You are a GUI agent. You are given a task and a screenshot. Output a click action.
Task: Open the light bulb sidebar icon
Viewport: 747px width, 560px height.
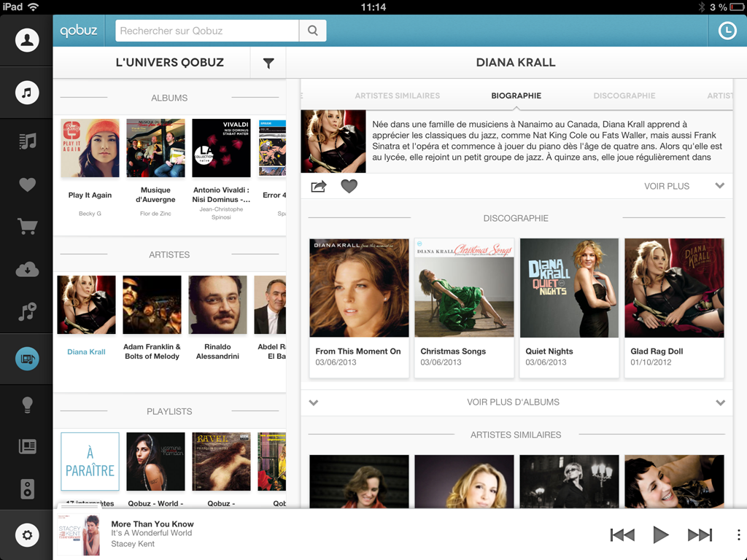(x=27, y=405)
